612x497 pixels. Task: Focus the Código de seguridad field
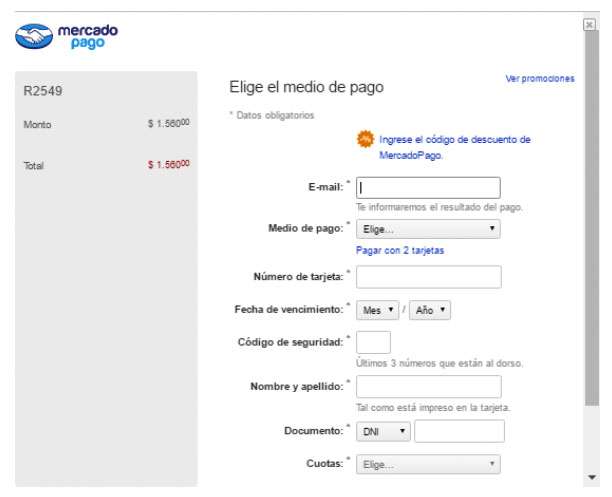373,342
